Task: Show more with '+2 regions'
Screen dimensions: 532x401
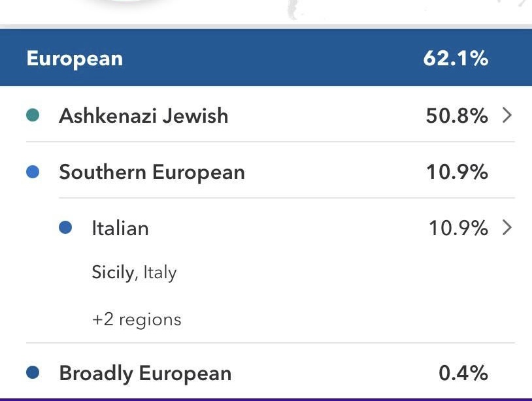Action: [137, 320]
